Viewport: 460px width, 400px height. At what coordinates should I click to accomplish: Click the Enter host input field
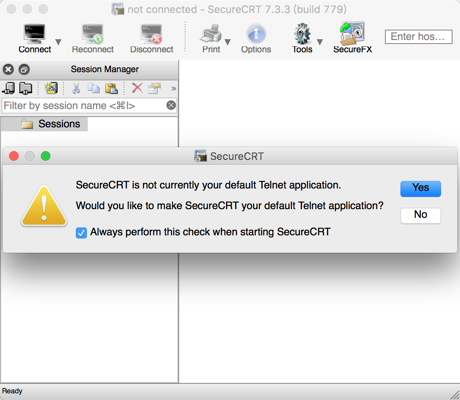point(419,37)
